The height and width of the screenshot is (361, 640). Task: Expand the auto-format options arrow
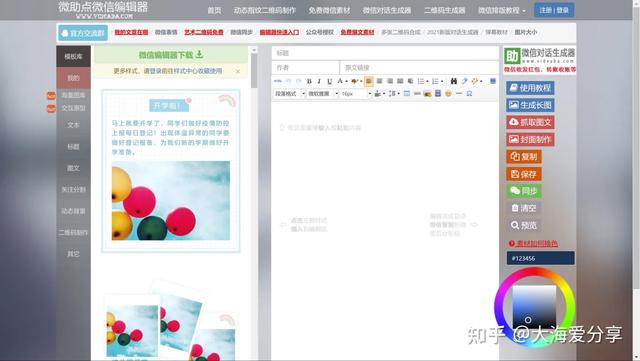coord(481,81)
